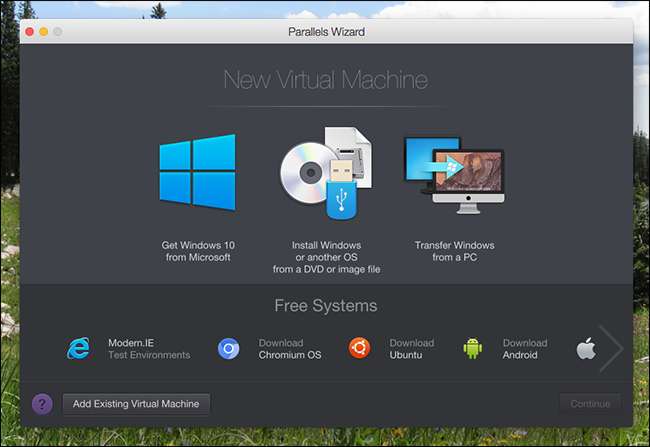Click the Free Systems heading
Image resolution: width=650 pixels, height=447 pixels.
pyautogui.click(x=326, y=306)
